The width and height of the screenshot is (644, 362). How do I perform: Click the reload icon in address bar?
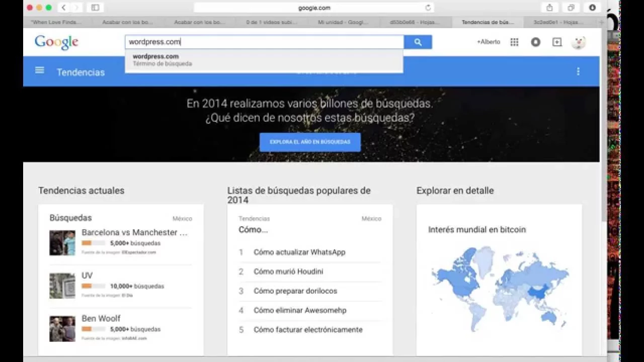click(428, 8)
